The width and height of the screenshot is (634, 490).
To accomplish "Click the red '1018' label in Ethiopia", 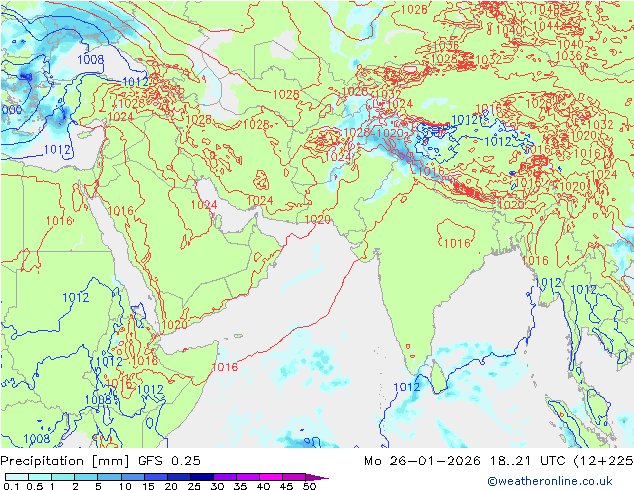I will 145,361.
